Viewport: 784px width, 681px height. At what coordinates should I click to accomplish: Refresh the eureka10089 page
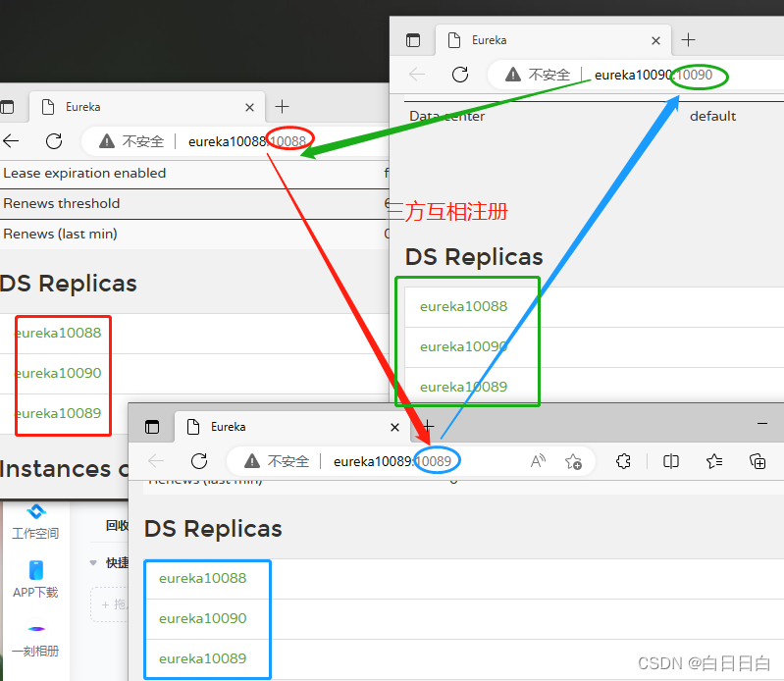pyautogui.click(x=199, y=461)
